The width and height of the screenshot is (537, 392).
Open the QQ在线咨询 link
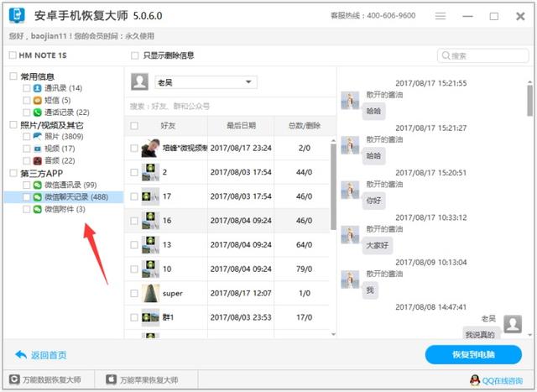503,380
